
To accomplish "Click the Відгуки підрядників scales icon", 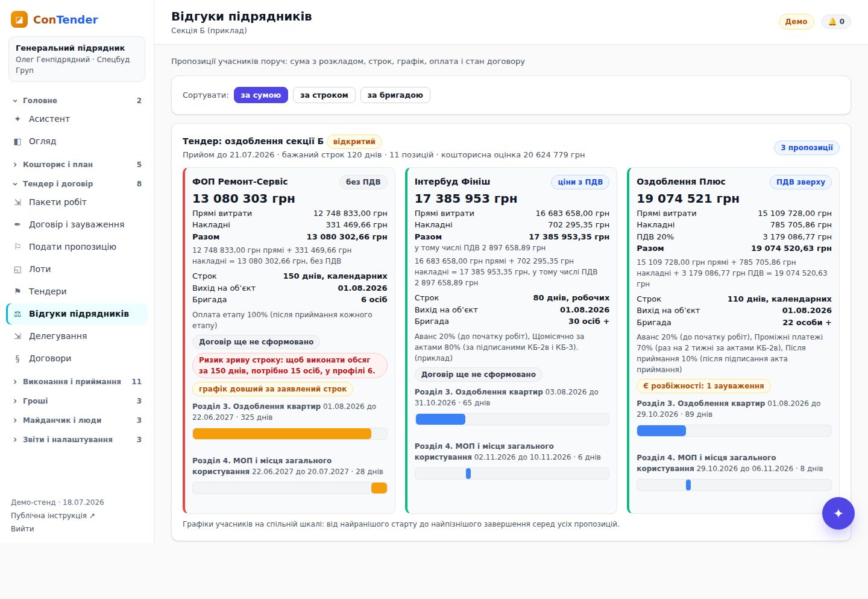I will pos(17,314).
